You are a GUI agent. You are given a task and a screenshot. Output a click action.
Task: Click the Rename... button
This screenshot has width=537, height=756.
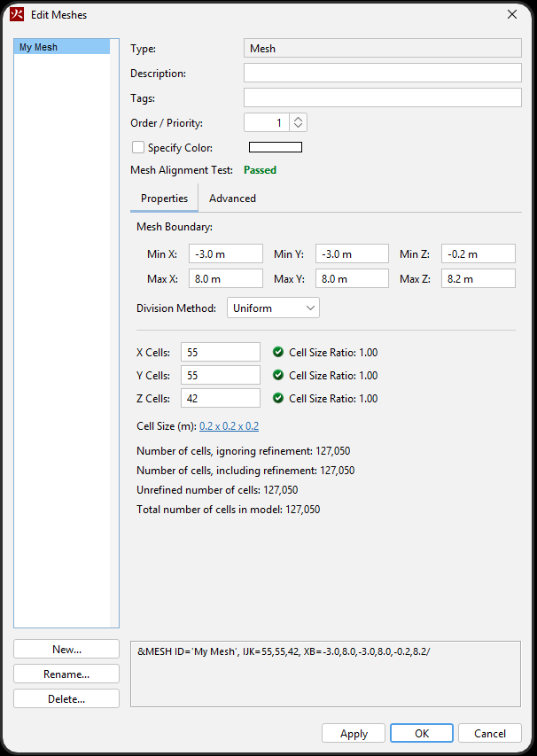[x=66, y=674]
